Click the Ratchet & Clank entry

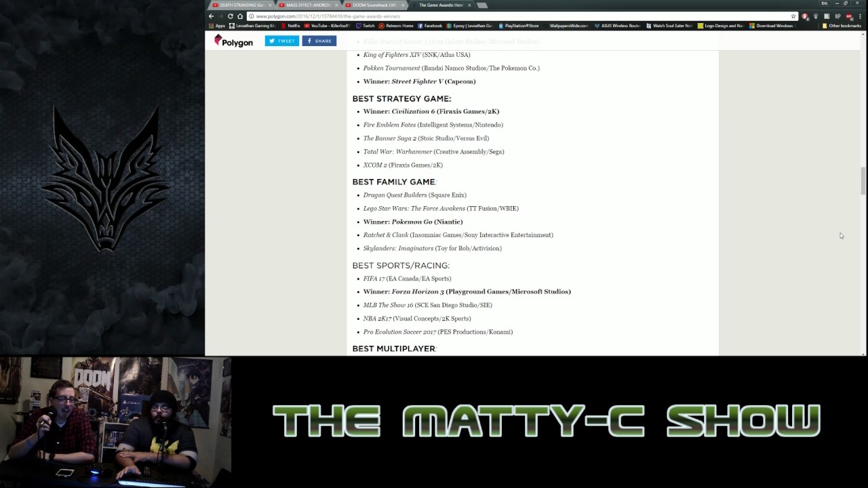(x=458, y=235)
